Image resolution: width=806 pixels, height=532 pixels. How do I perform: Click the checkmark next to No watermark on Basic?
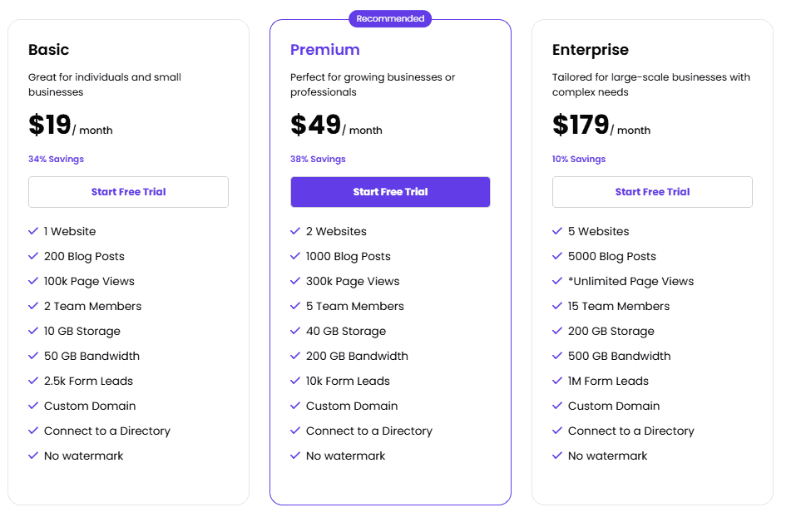(33, 456)
